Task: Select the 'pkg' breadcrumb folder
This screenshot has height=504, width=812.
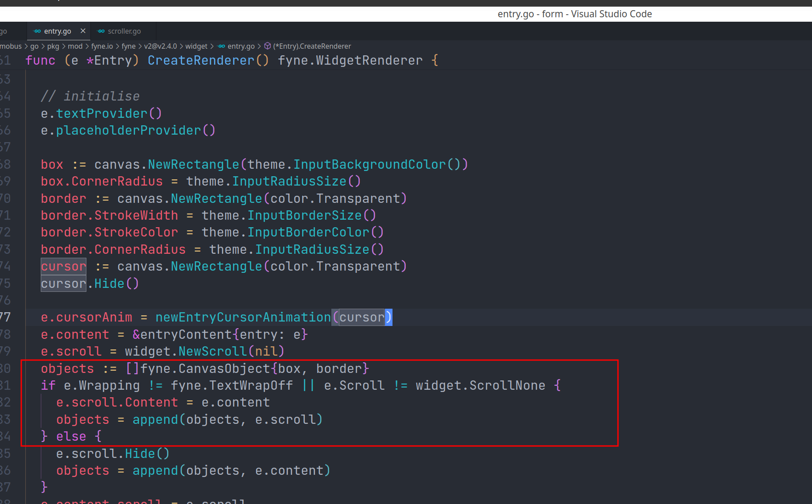Action: (x=53, y=46)
